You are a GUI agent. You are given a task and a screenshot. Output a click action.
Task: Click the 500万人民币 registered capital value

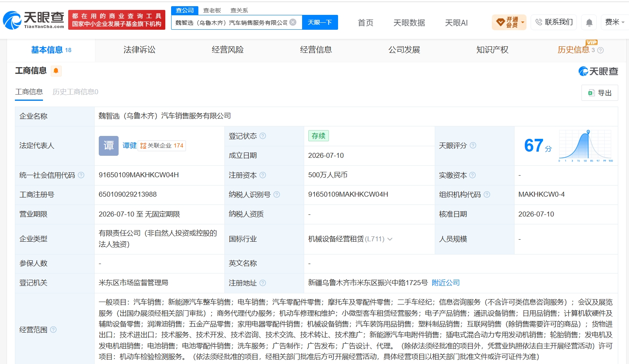328,175
